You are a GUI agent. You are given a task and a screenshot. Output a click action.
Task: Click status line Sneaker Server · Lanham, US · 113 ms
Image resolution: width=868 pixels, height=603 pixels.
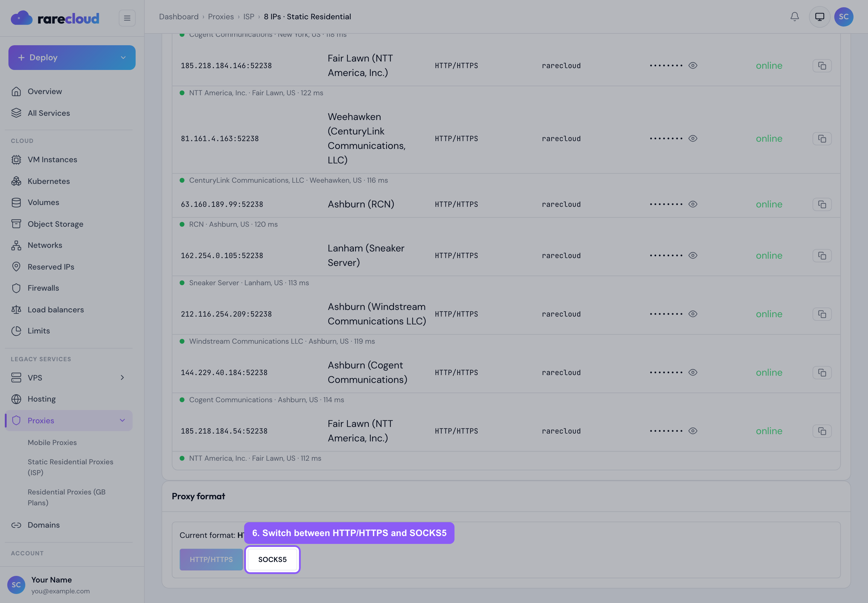tap(249, 283)
